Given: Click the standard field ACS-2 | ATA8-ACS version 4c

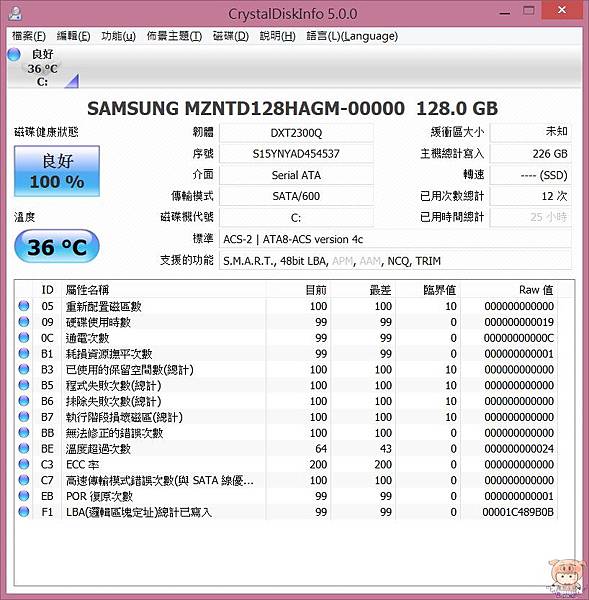Looking at the screenshot, I should (395, 239).
